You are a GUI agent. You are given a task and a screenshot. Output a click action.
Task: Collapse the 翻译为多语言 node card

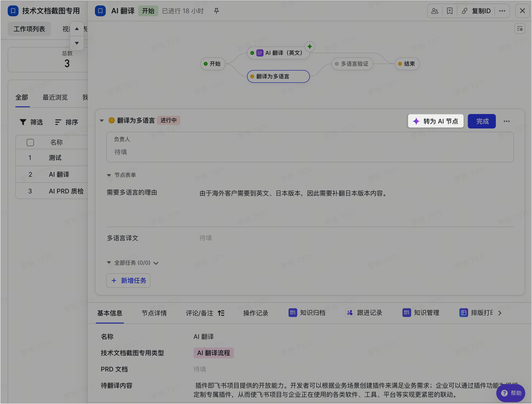(x=101, y=121)
